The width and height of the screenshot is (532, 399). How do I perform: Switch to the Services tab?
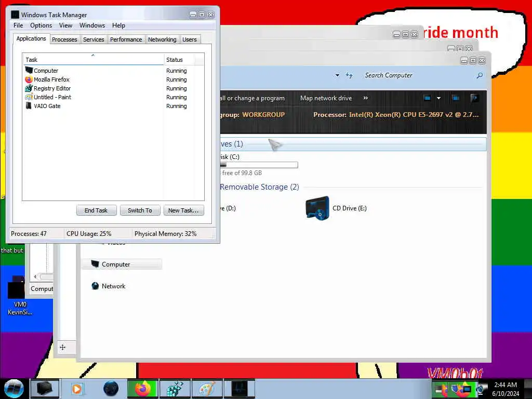[94, 39]
